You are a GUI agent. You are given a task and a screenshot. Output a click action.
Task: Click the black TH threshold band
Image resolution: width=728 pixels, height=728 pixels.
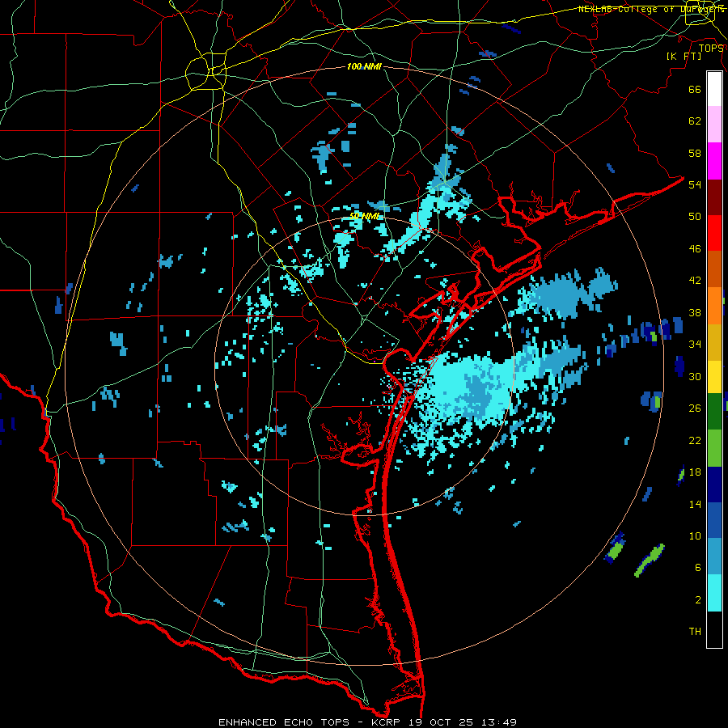point(714,629)
